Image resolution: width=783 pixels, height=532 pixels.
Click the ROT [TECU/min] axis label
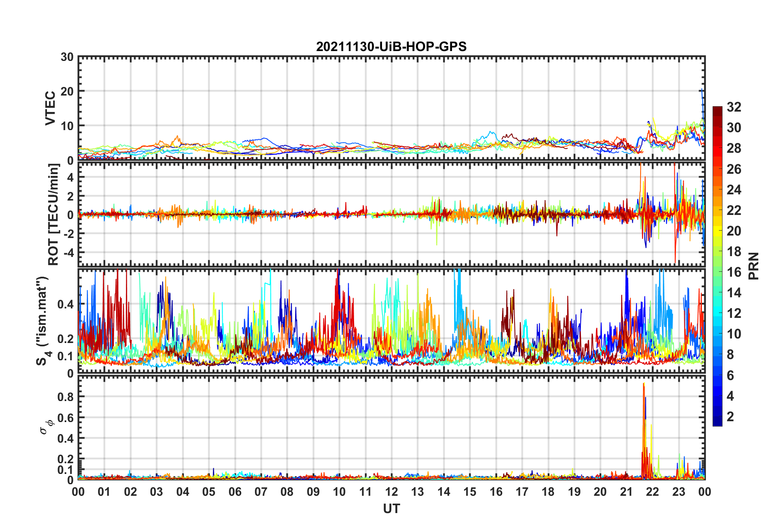54,214
